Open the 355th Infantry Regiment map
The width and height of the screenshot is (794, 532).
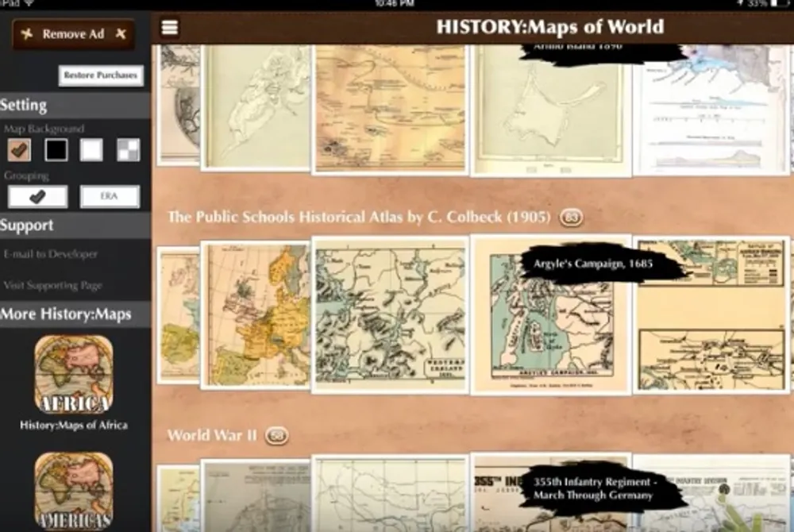click(551, 493)
